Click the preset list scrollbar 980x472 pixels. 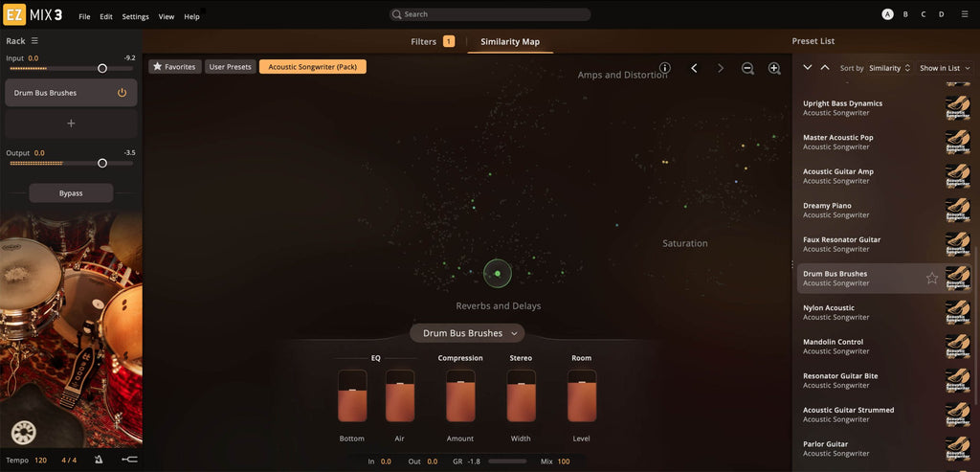pos(975,326)
